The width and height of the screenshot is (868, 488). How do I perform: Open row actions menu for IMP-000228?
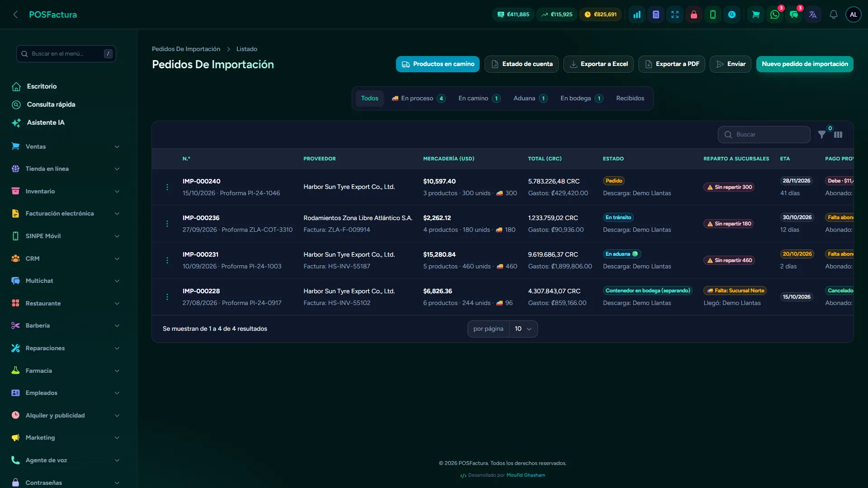click(x=167, y=297)
